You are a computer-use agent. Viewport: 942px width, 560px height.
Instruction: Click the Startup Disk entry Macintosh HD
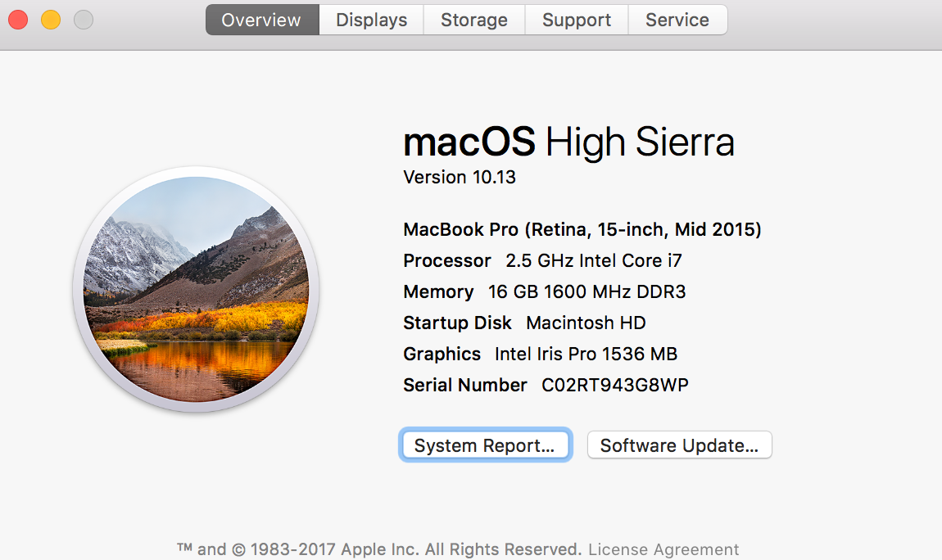pyautogui.click(x=524, y=323)
